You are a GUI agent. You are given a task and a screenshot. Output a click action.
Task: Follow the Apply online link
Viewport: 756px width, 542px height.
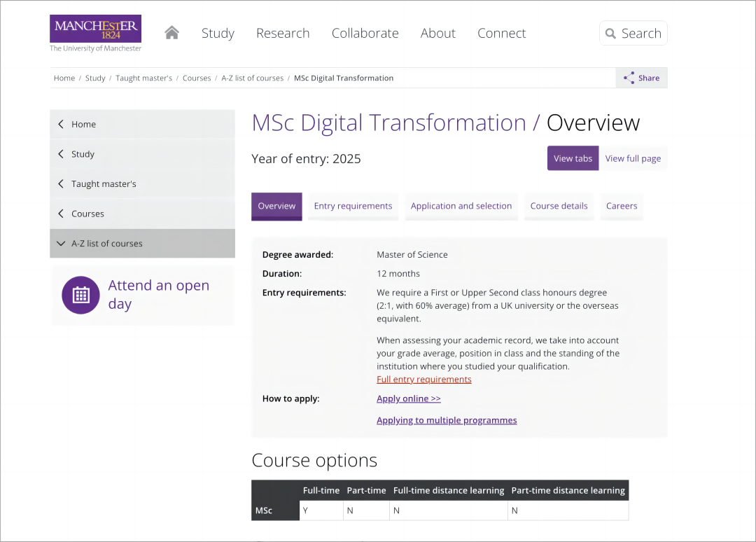click(x=409, y=398)
